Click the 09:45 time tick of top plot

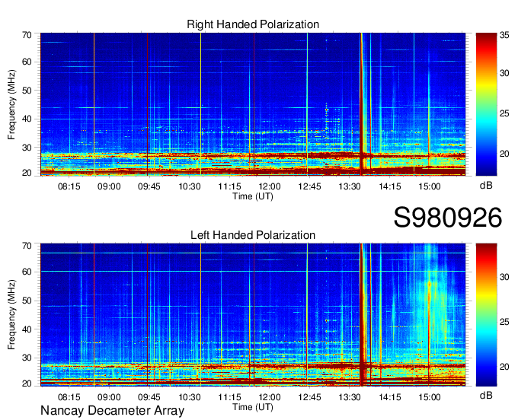pos(149,186)
